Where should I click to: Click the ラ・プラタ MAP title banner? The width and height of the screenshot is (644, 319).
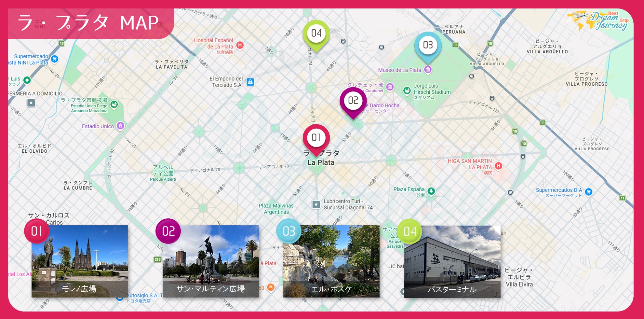[x=91, y=23]
